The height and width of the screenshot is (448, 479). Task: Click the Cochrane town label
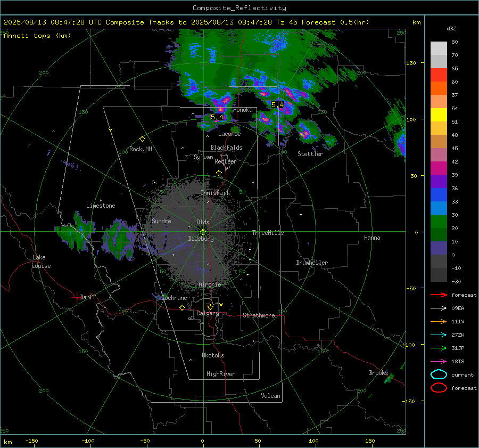(x=174, y=298)
